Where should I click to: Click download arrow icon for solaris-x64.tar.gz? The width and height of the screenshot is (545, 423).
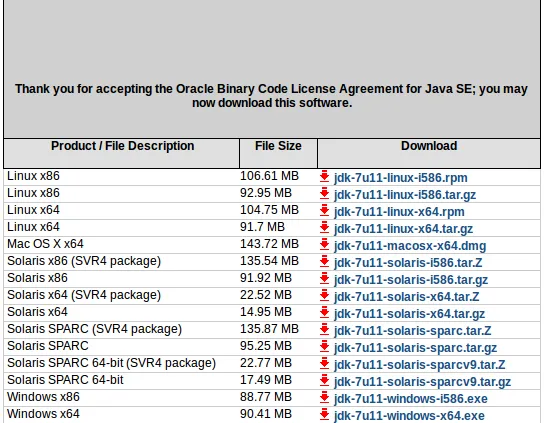[324, 312]
